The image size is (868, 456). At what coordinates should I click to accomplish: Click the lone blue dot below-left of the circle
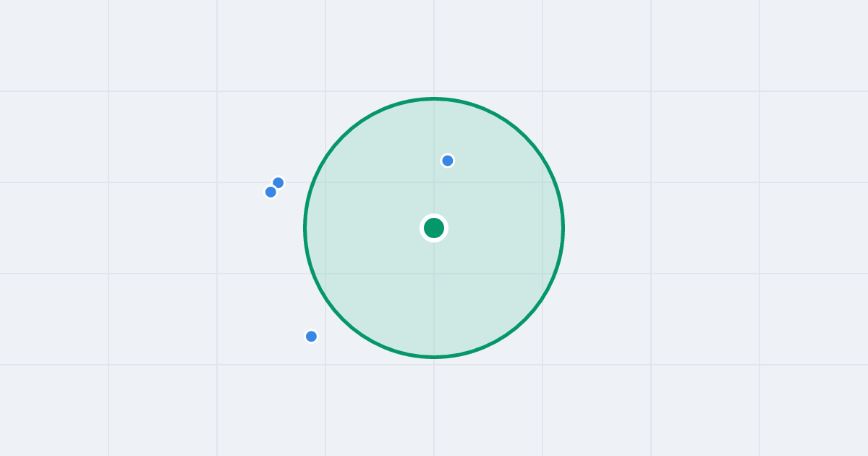tap(311, 337)
